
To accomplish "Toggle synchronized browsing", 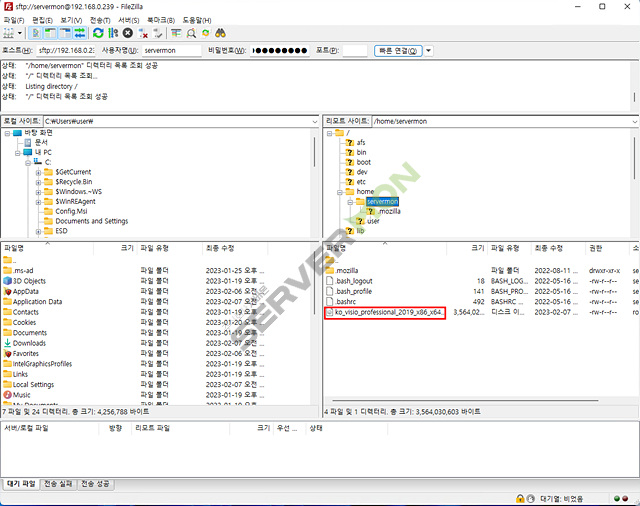I will pyautogui.click(x=206, y=33).
